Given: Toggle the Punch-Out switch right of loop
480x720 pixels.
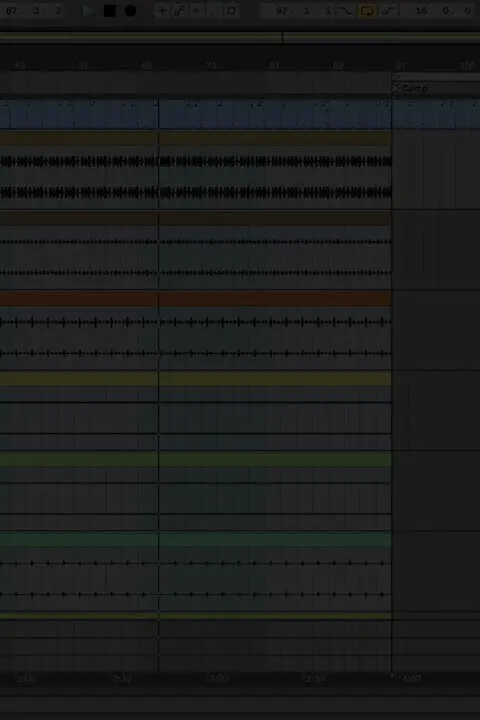Looking at the screenshot, I should (x=388, y=11).
